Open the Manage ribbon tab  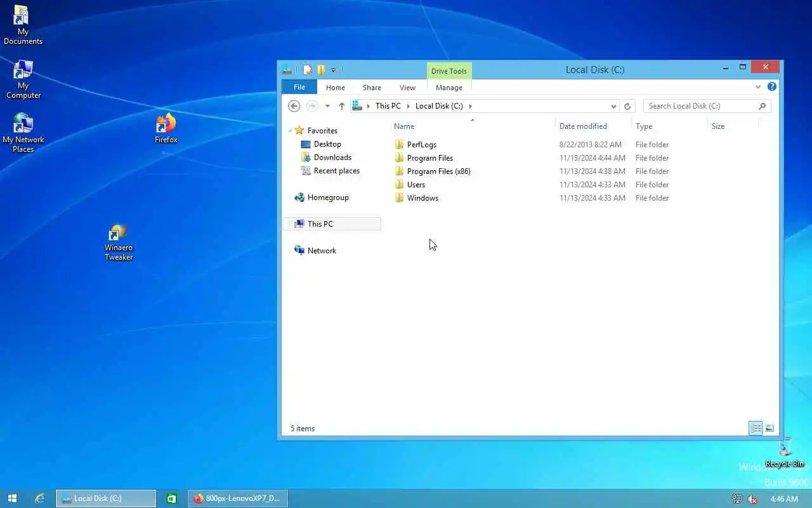click(449, 88)
